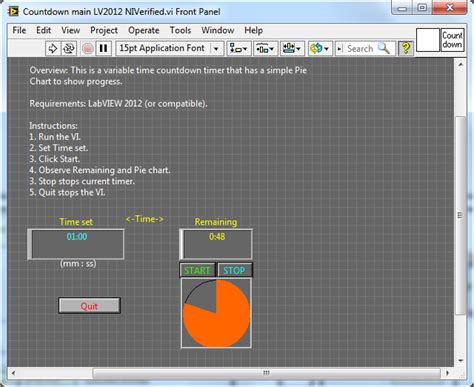The height and width of the screenshot is (387, 474).
Task: Open the Align Objects dropdown
Action: (239, 49)
